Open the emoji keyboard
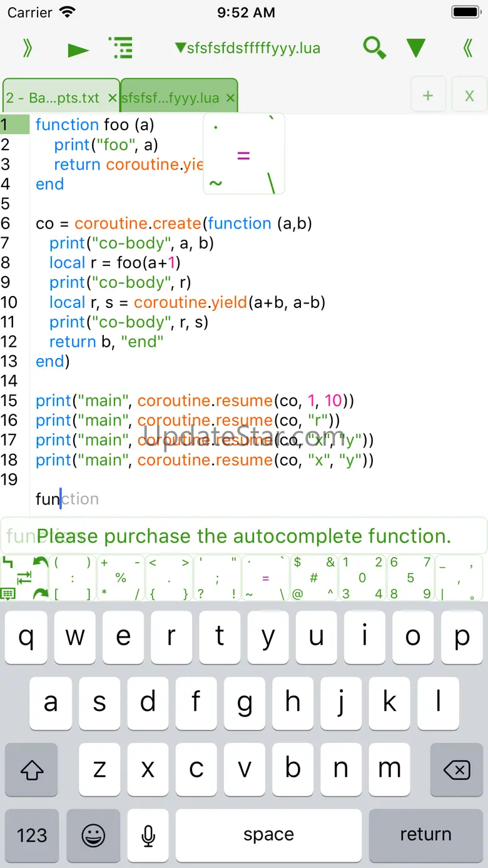The height and width of the screenshot is (868, 488). pyautogui.click(x=93, y=835)
